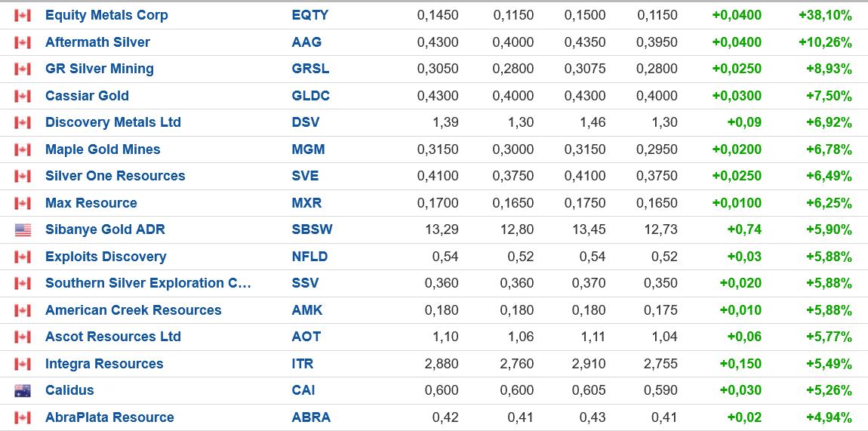Viewport: 868px width, 431px height.
Task: Click the Australian flag next to Calidus
Action: [x=23, y=391]
